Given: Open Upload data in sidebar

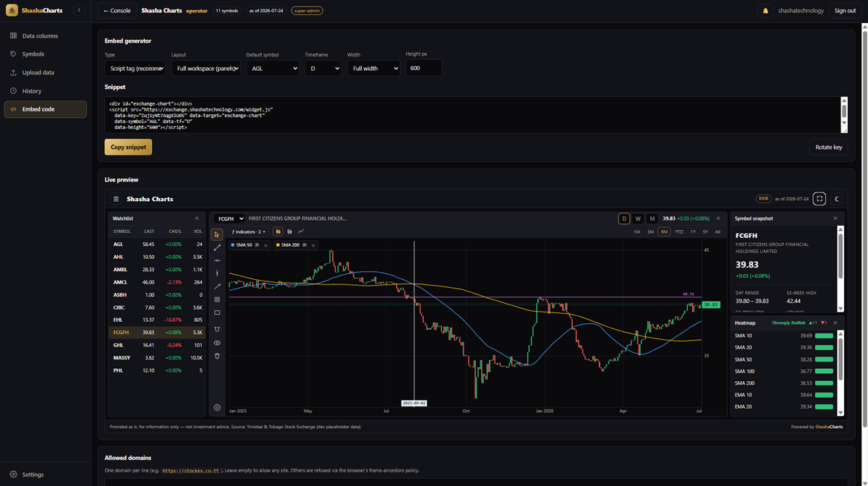Looking at the screenshot, I should click(x=46, y=72).
